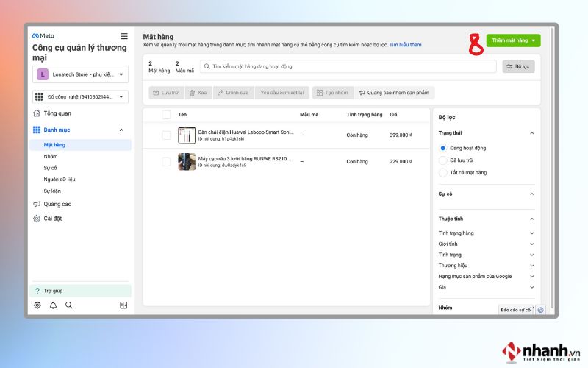Tick the select-all checkbox in table header
The height and width of the screenshot is (368, 588).
pyautogui.click(x=166, y=115)
